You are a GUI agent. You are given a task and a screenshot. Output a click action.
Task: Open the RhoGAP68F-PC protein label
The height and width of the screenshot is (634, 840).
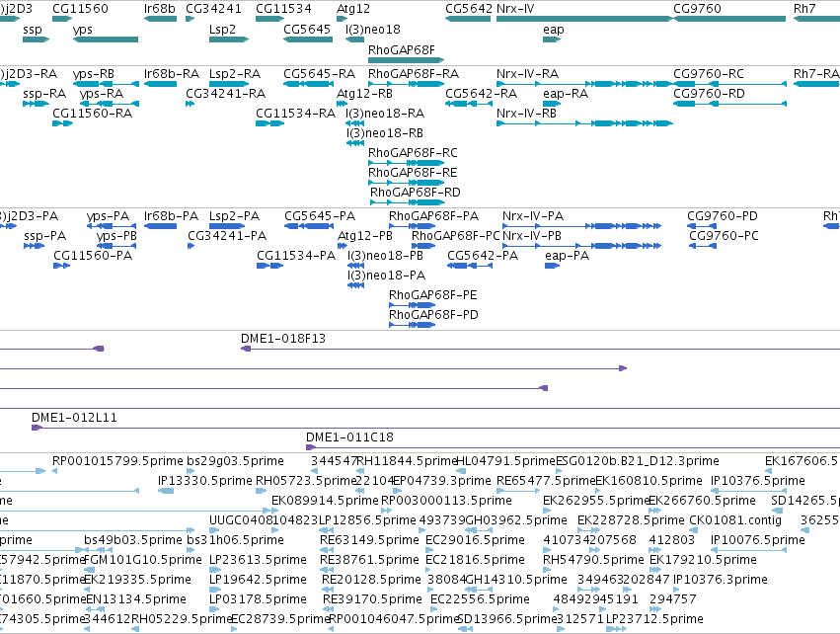pos(455,236)
